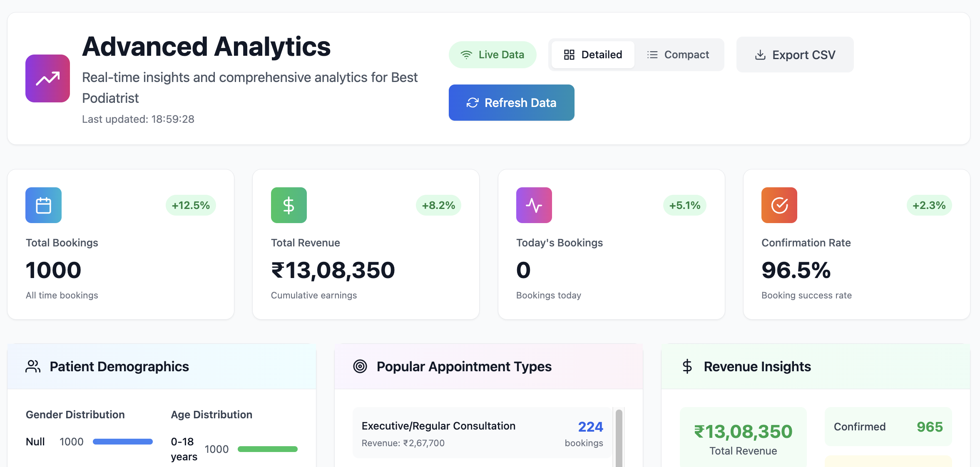This screenshot has width=980, height=467.
Task: Click the green 0-18 years age bar
Action: (x=267, y=449)
